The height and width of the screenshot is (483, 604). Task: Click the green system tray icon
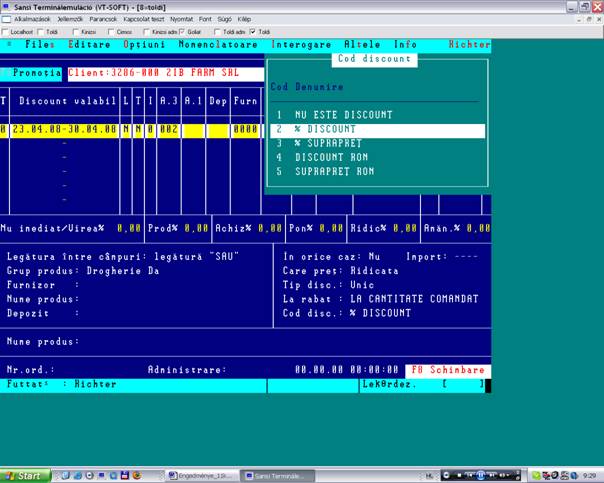point(536,476)
